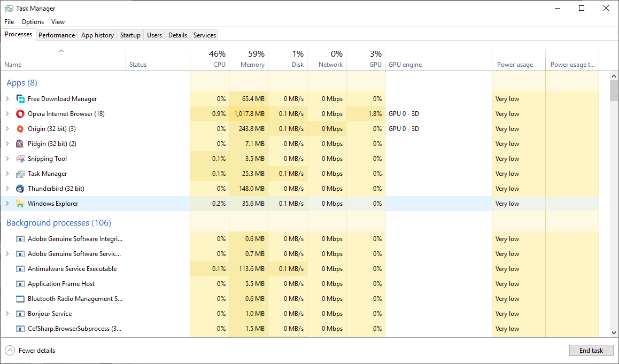Select the Opera Internet Browser icon

(x=20, y=114)
